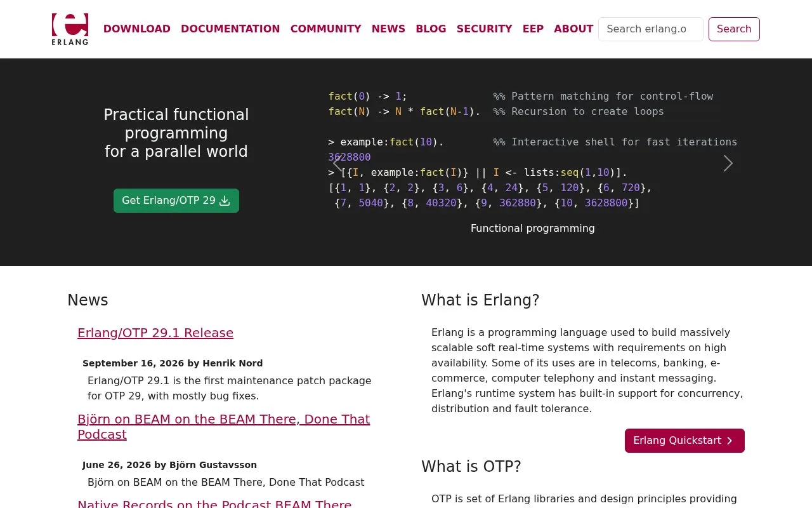Viewport: 812px width, 508px height.
Task: Go to next carousel slide arrow
Action: [x=728, y=163]
